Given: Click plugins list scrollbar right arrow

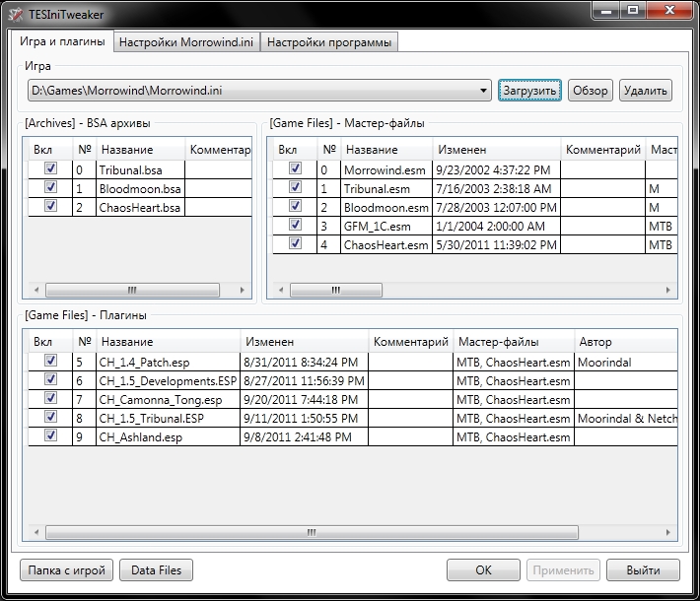Looking at the screenshot, I should tap(667, 532).
